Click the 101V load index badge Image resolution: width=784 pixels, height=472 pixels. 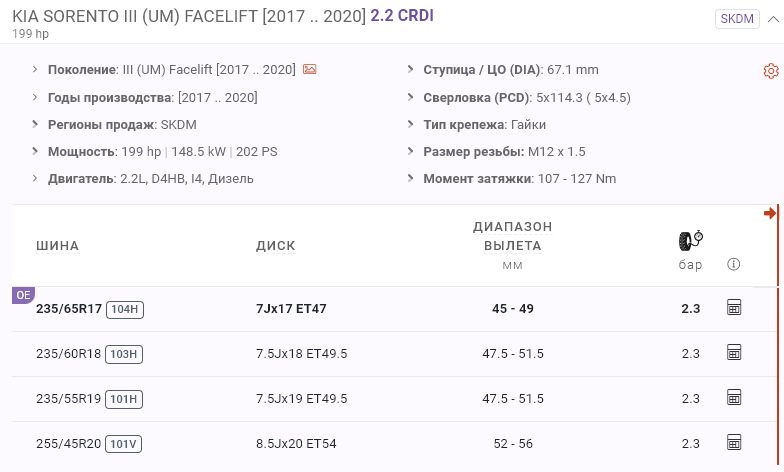tap(125, 443)
